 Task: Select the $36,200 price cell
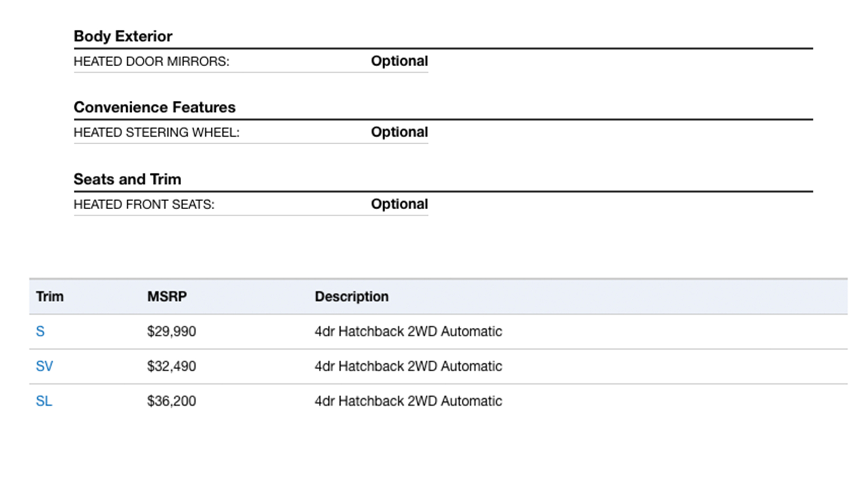tap(172, 401)
